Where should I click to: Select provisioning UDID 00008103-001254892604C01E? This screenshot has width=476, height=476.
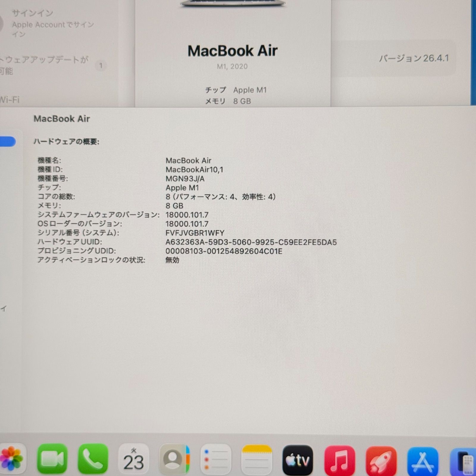(224, 251)
